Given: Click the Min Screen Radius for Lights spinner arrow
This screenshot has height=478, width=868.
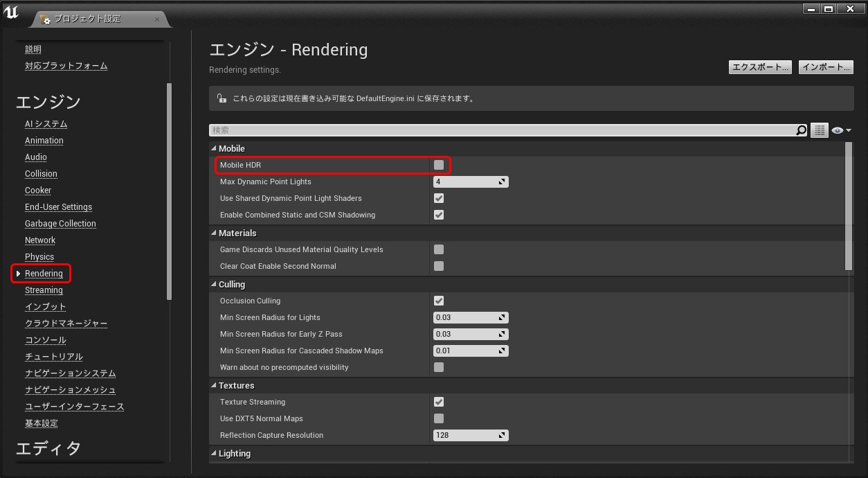Looking at the screenshot, I should pos(503,318).
